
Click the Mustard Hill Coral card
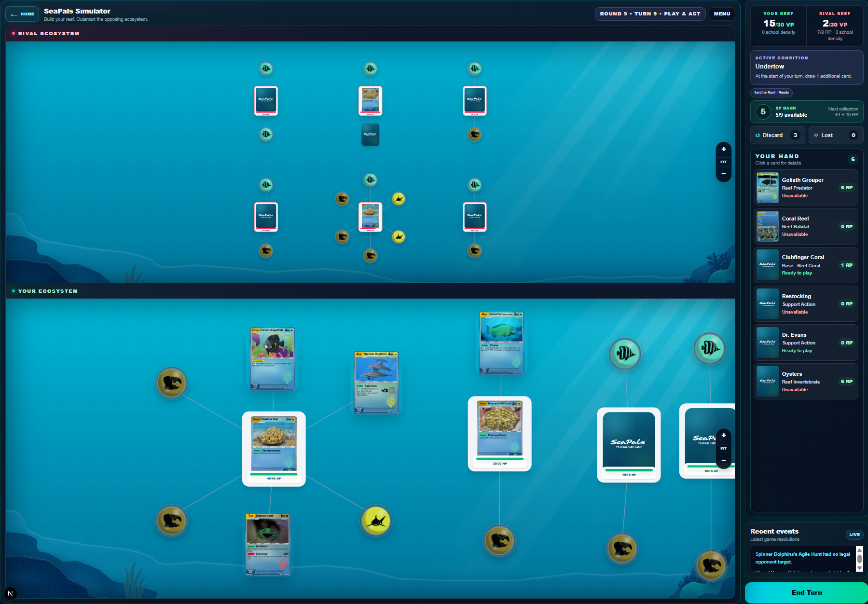[499, 434]
